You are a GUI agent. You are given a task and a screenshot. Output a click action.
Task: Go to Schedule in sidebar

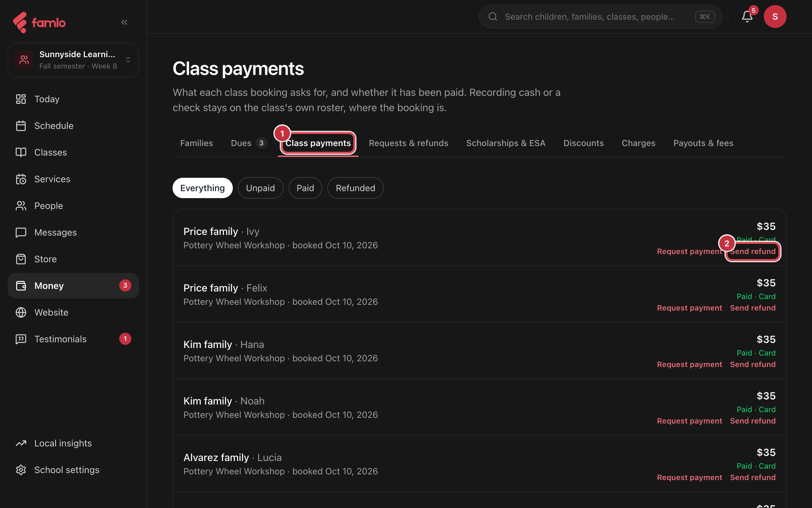point(73,126)
